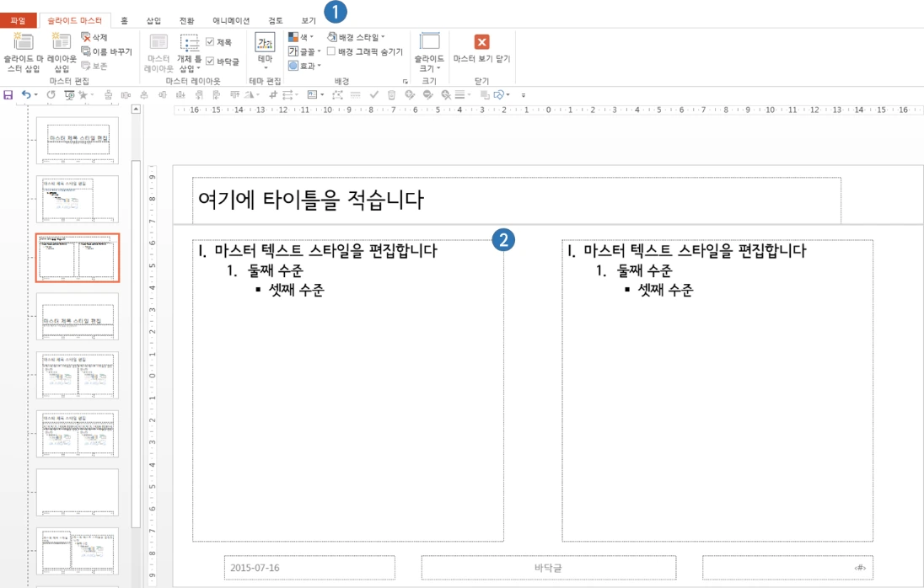924x588 pixels.
Task: Click 레이아웃 삽입 button
Action: (62, 52)
